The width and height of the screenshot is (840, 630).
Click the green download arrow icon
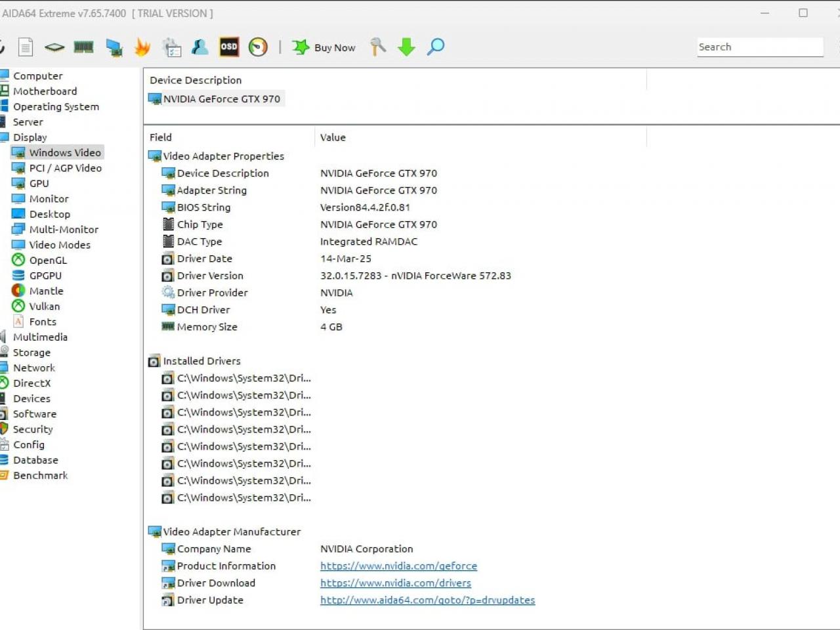(407, 47)
